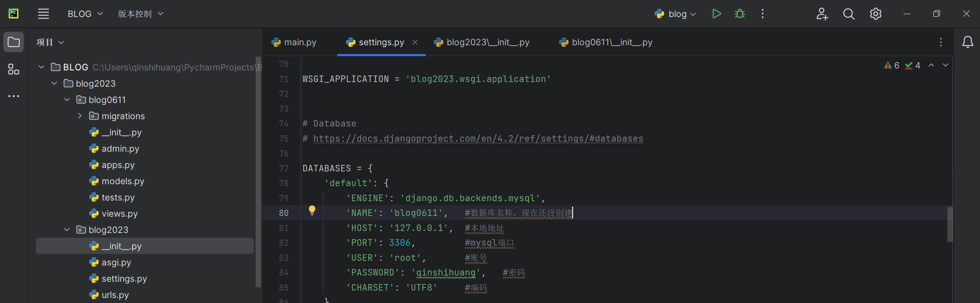Screen dimensions: 980x303
Task: Click the port value 3306
Action: pyautogui.click(x=400, y=243)
